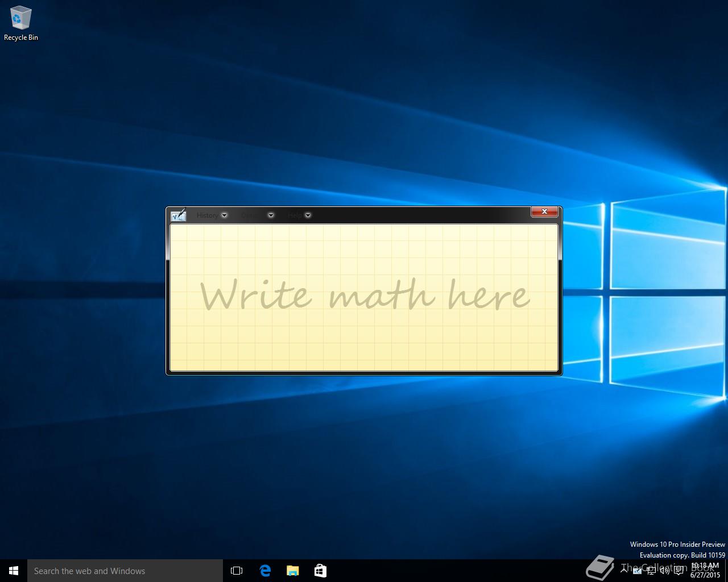Viewport: 728px width, 582px height.
Task: Expand the Help dropdown arrow
Action: (x=308, y=215)
